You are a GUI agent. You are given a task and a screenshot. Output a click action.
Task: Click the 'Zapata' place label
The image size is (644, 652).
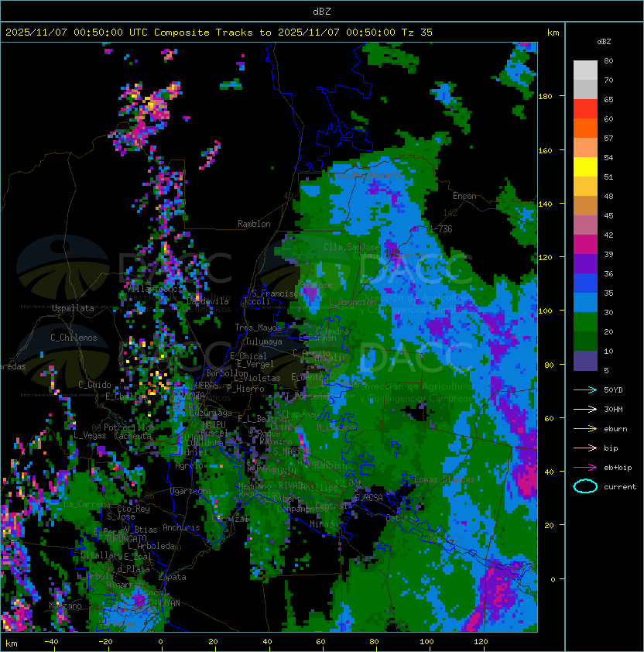(x=172, y=577)
